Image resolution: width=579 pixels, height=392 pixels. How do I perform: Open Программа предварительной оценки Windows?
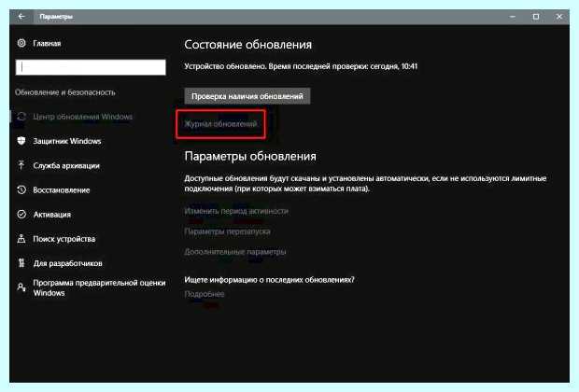pos(99,287)
